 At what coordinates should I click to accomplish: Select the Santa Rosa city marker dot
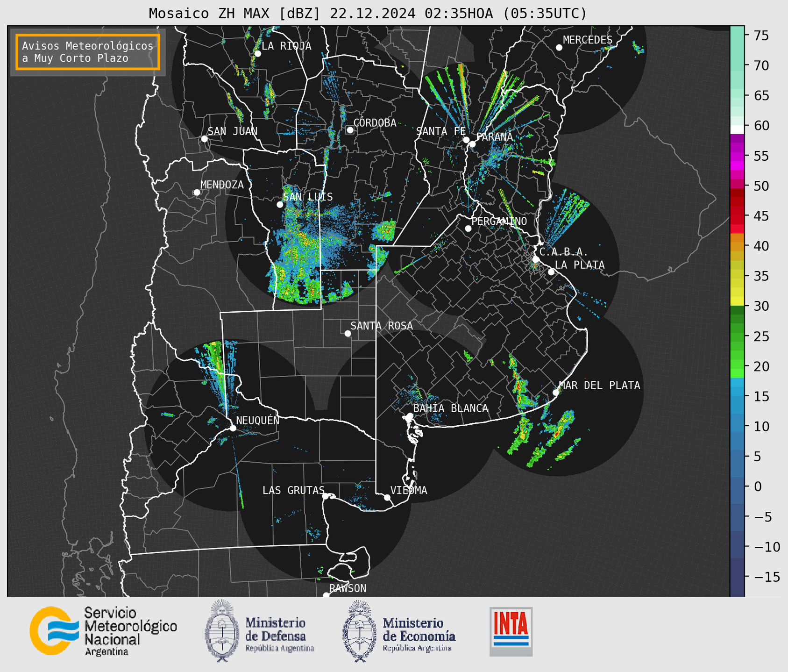coord(348,334)
